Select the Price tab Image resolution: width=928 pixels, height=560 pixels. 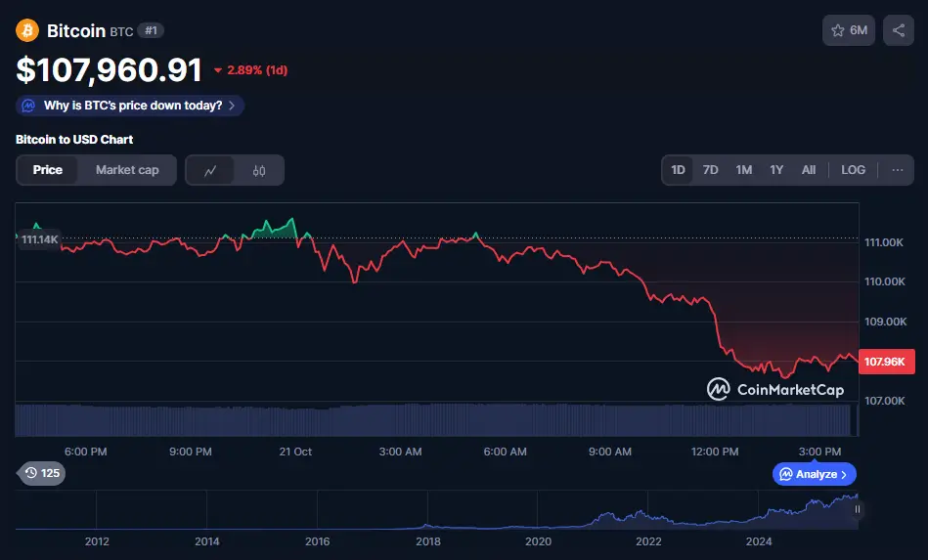[47, 170]
